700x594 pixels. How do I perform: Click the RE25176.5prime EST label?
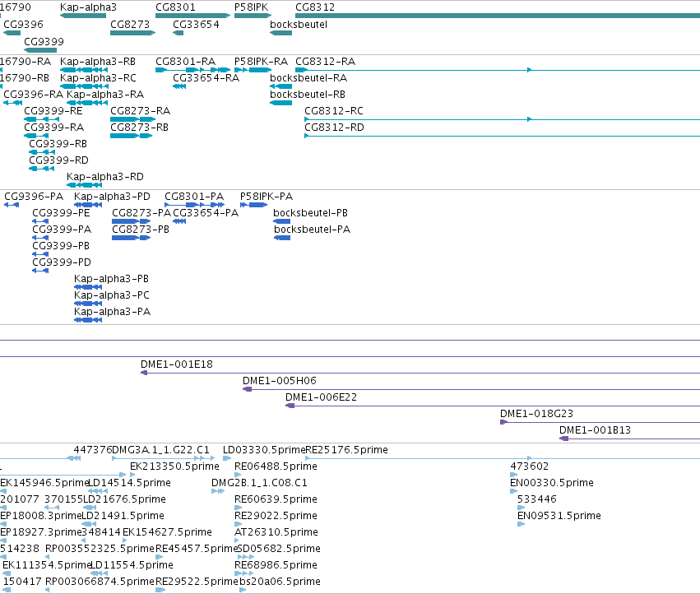[346, 450]
